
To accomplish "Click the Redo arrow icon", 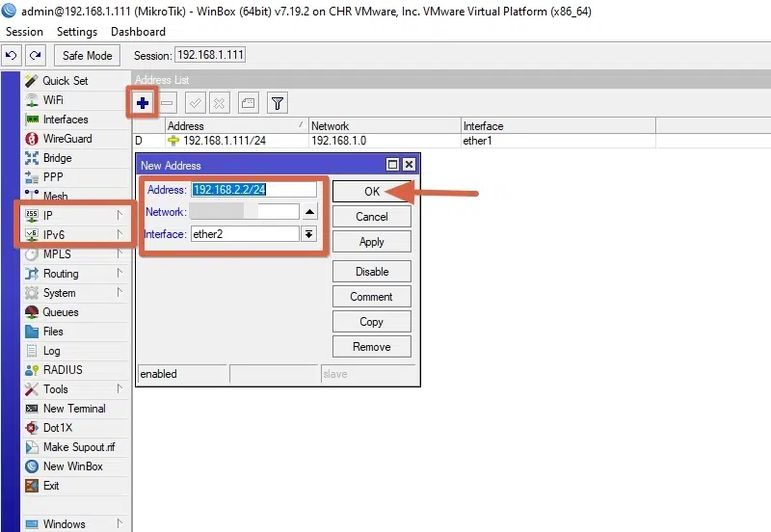I will coord(36,56).
